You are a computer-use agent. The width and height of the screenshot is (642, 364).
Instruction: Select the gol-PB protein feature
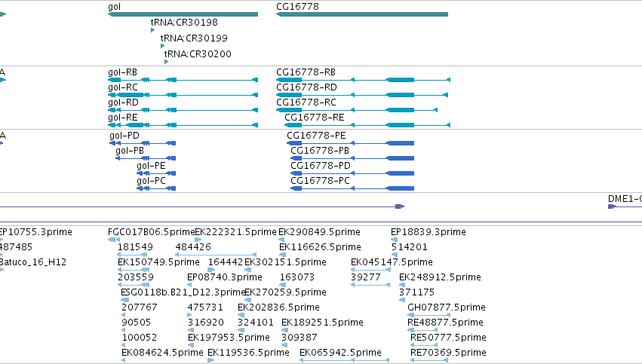[146, 158]
